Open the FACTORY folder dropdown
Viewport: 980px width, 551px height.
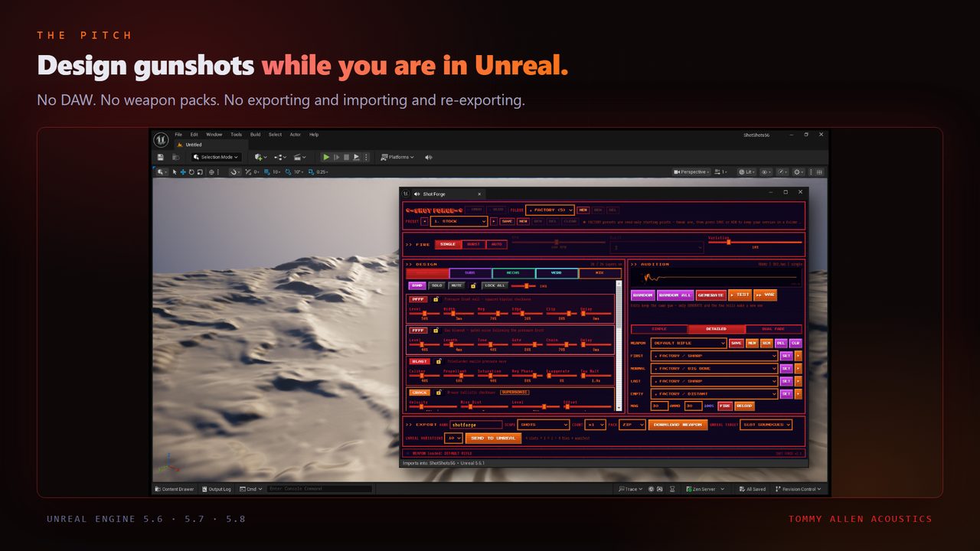click(550, 210)
